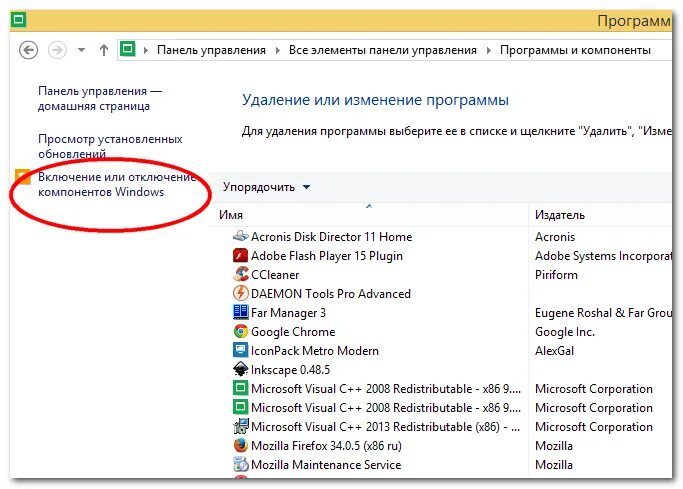The width and height of the screenshot is (683, 489).
Task: Select Microsoft Visual C++ 2013 Redistributable (x86)
Action: tap(385, 427)
